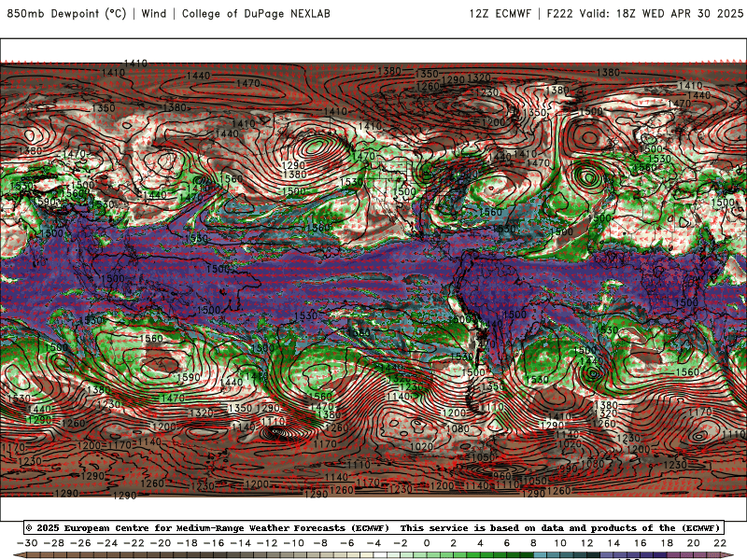Click the ECMWF copyright notice box

coord(373,527)
